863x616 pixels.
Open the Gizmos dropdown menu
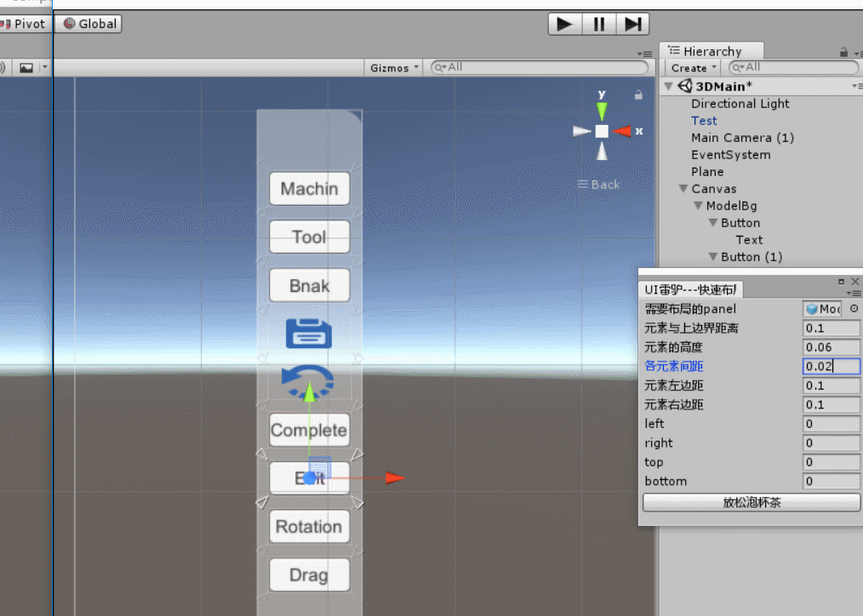click(x=393, y=68)
